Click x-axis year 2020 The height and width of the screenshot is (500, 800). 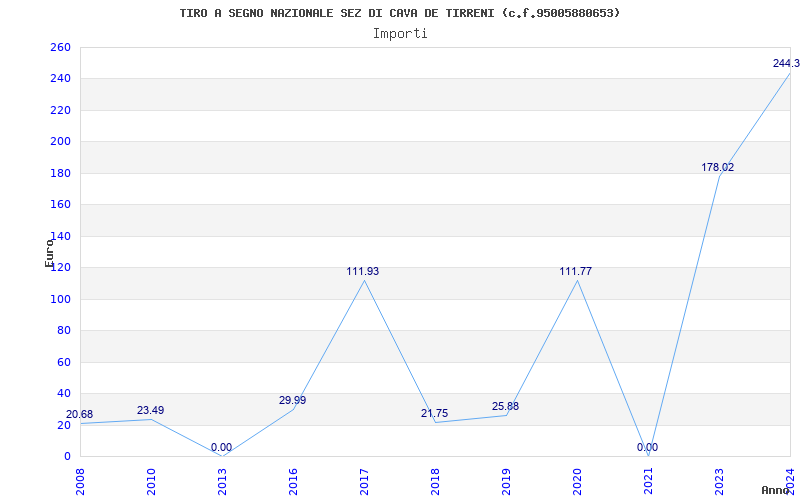pos(577,482)
